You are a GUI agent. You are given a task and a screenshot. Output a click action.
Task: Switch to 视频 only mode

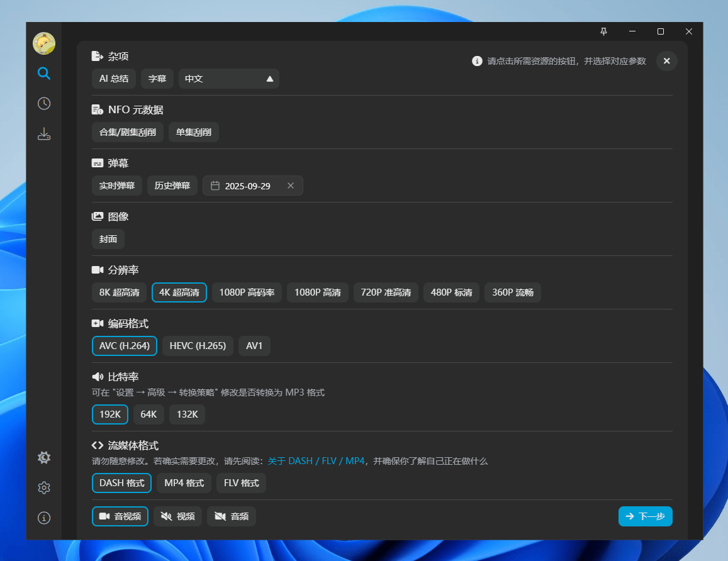(x=177, y=516)
